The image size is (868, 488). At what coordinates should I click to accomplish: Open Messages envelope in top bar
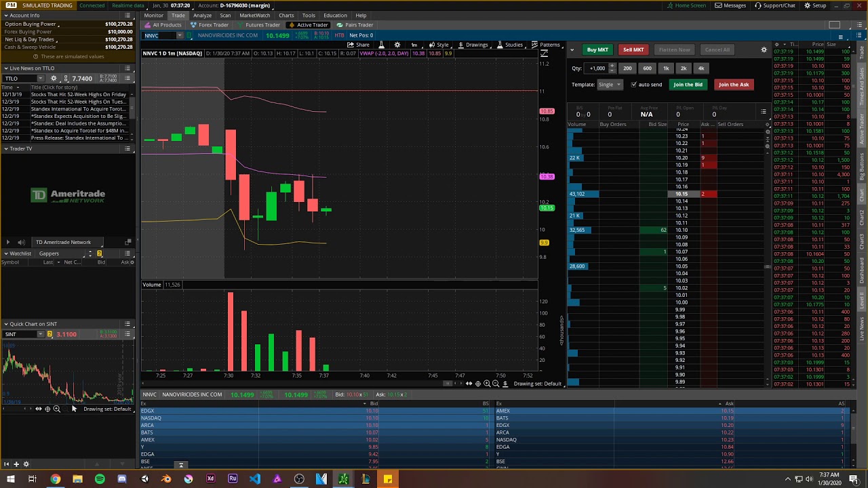(730, 5)
